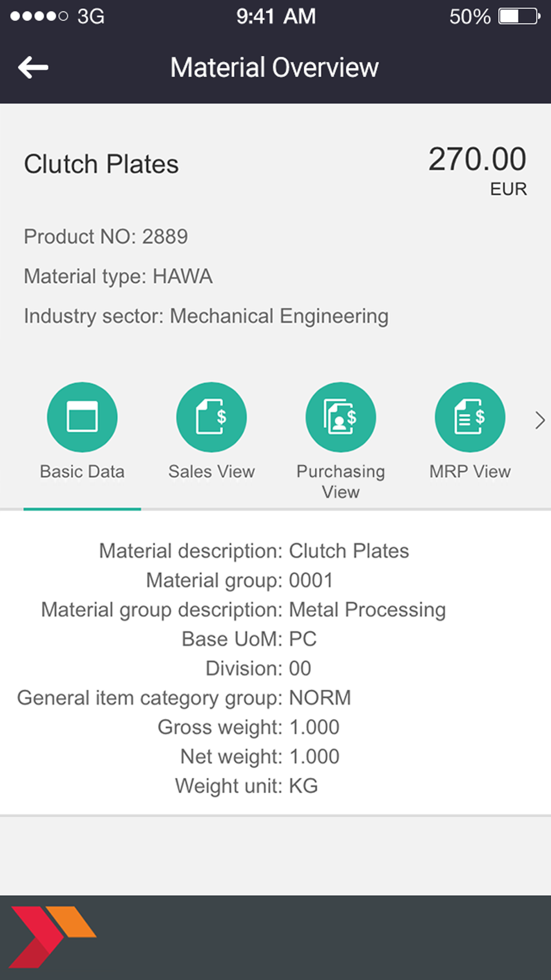The height and width of the screenshot is (980, 551).
Task: Click the 270.00 price value
Action: coord(478,159)
